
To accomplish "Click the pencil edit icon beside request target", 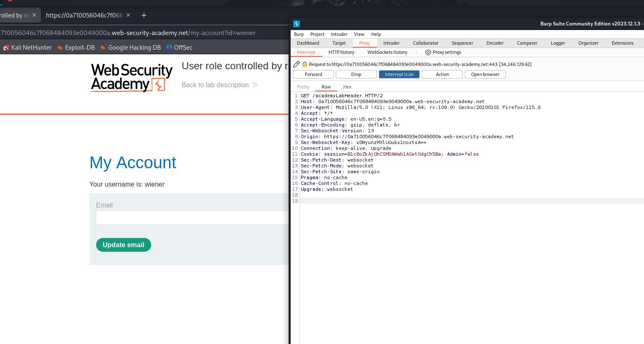I will (297, 64).
